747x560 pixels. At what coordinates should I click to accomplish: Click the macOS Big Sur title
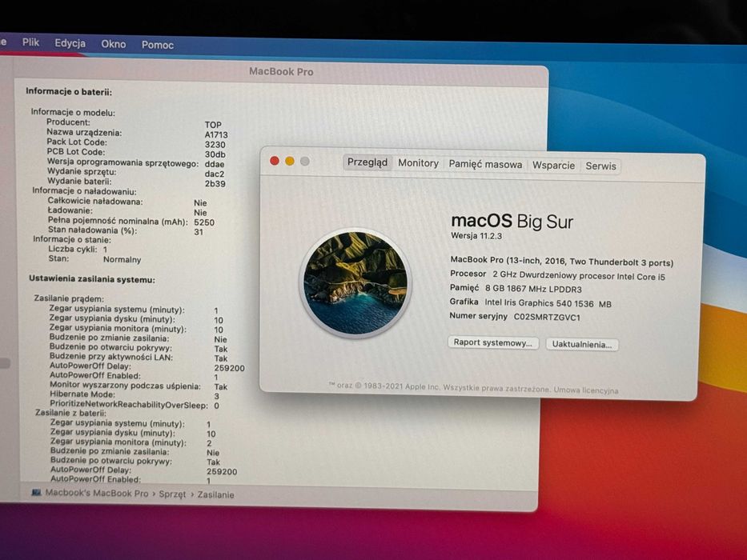click(x=512, y=222)
